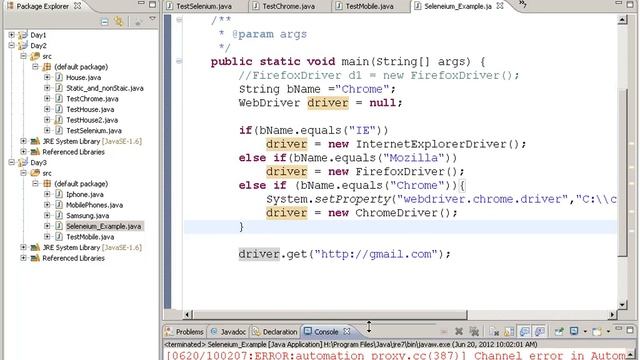Toggle show console on standard error
This screenshot has height=360, width=640.
point(540,331)
